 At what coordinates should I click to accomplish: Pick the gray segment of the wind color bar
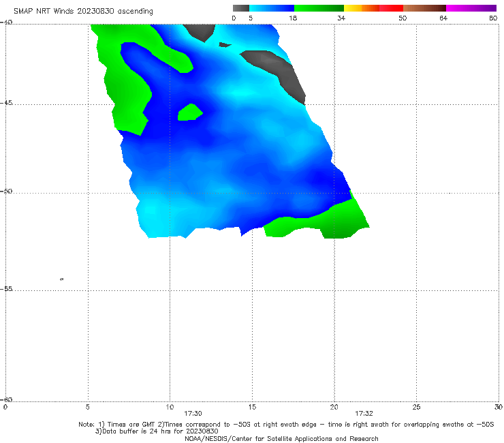(x=241, y=8)
